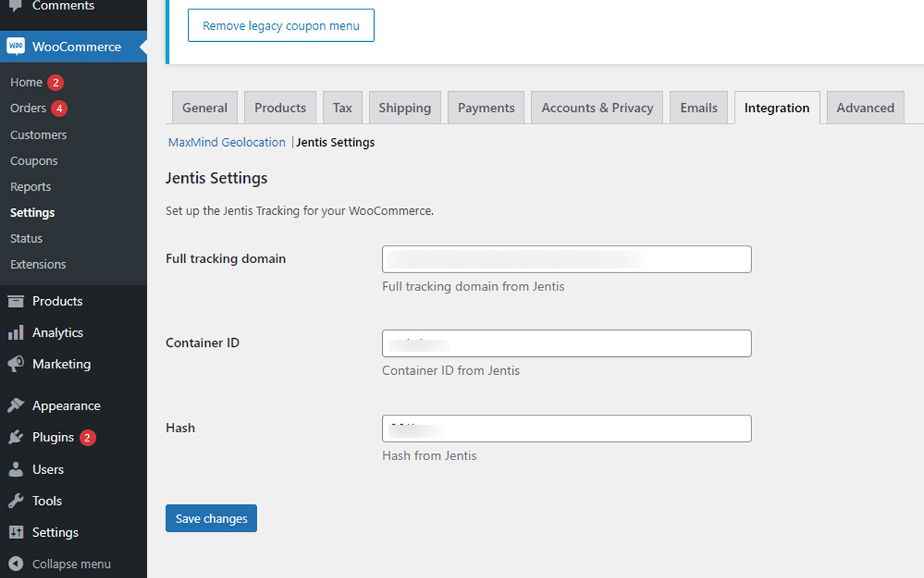Open the Tools menu label
The width and height of the screenshot is (924, 578).
(47, 501)
